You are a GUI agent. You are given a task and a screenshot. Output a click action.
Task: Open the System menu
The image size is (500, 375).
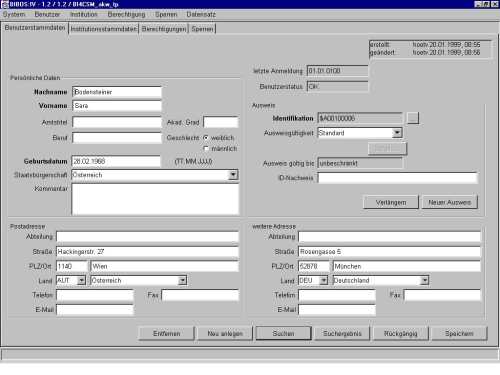pyautogui.click(x=14, y=15)
